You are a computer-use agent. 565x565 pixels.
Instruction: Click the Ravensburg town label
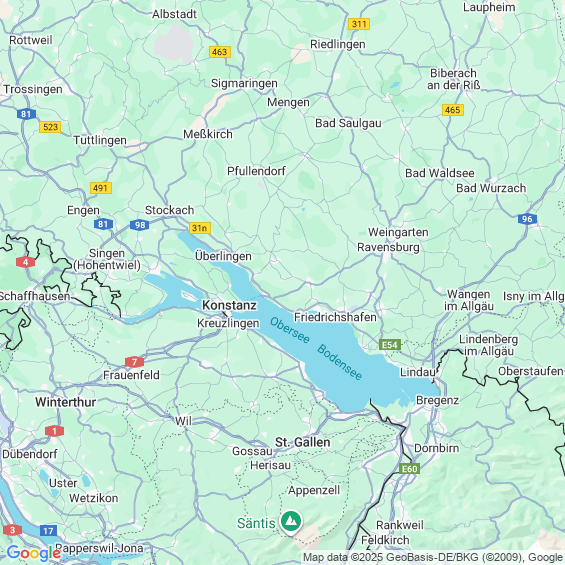click(388, 247)
